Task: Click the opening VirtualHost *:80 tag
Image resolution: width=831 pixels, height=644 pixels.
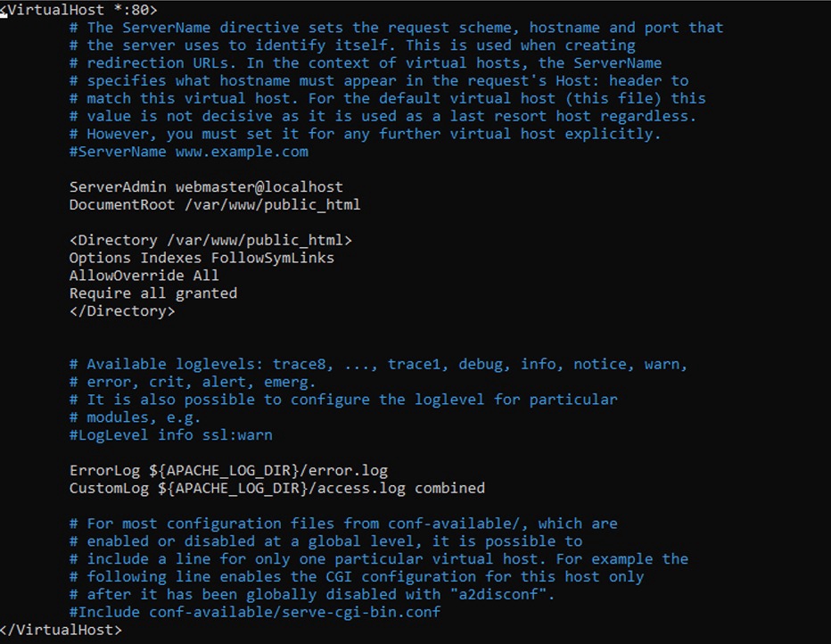Action: (80, 10)
